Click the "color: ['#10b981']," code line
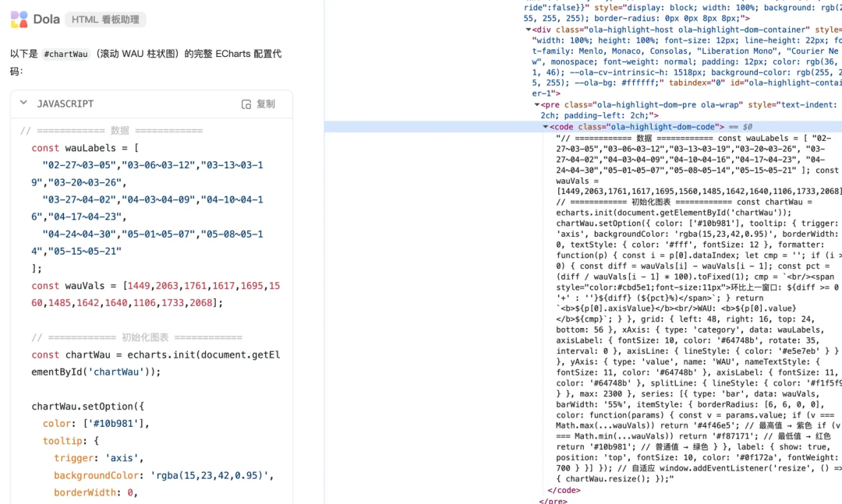The height and width of the screenshot is (504, 842). pyautogui.click(x=96, y=424)
